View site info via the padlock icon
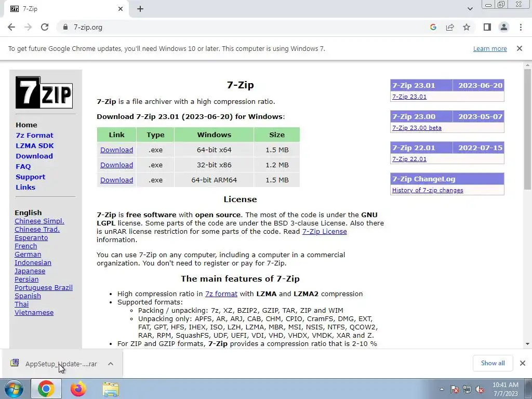Screen dimensions: 532x399 click(x=65, y=27)
